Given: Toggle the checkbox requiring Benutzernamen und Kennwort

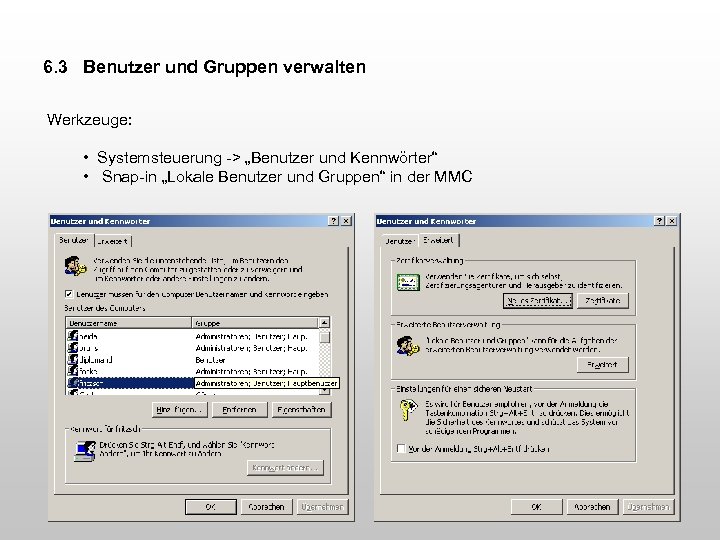Looking at the screenshot, I should [69, 294].
